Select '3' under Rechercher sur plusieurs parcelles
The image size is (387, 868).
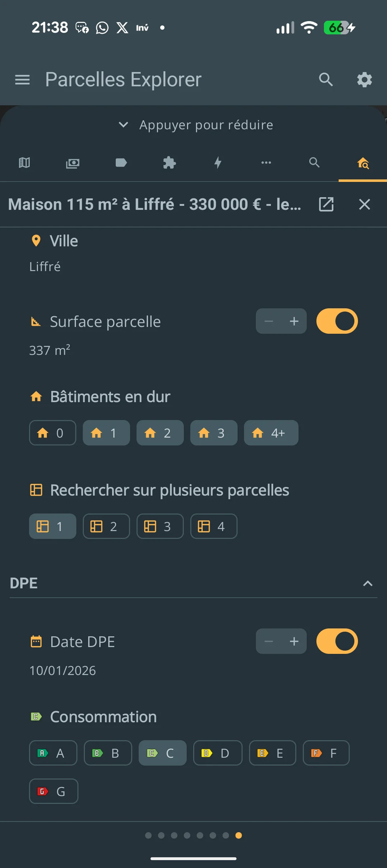160,526
